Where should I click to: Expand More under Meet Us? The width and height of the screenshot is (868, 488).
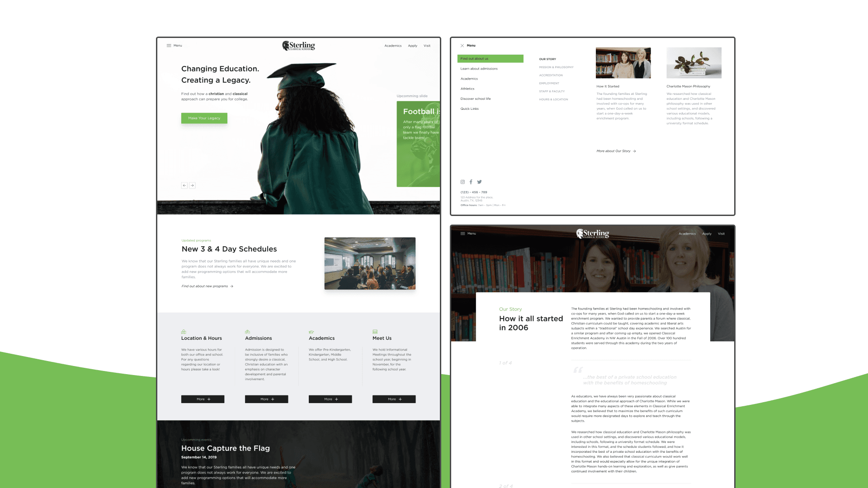click(x=394, y=399)
